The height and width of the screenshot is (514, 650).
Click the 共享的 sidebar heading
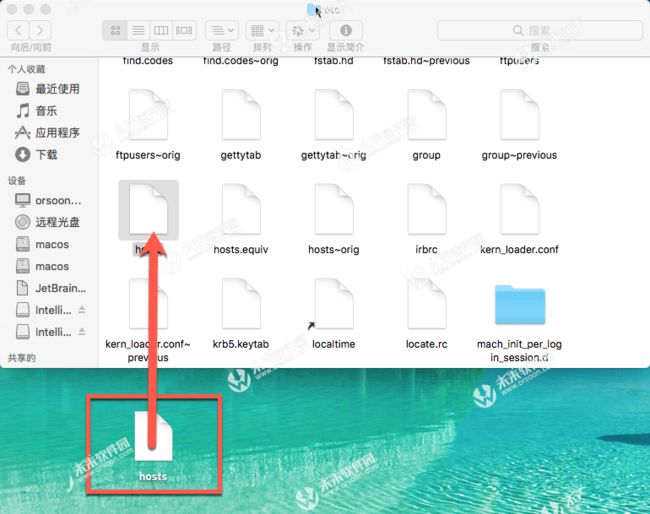(x=22, y=358)
